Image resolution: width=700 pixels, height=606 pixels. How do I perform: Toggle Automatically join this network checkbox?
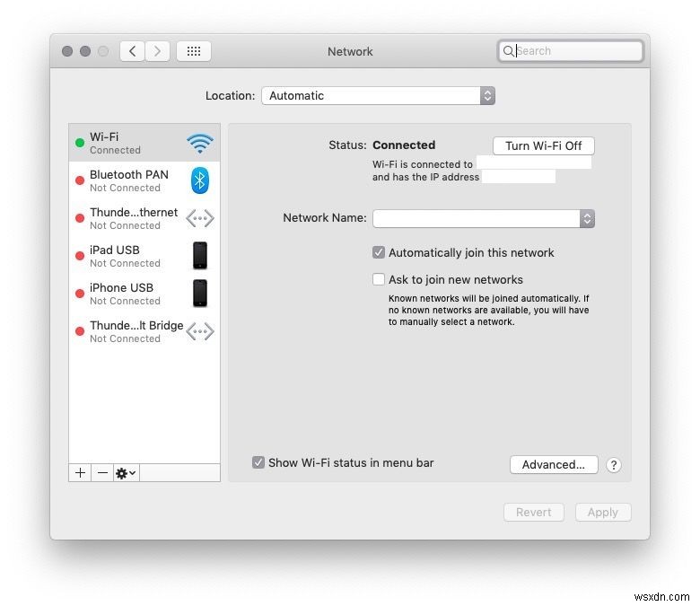378,252
